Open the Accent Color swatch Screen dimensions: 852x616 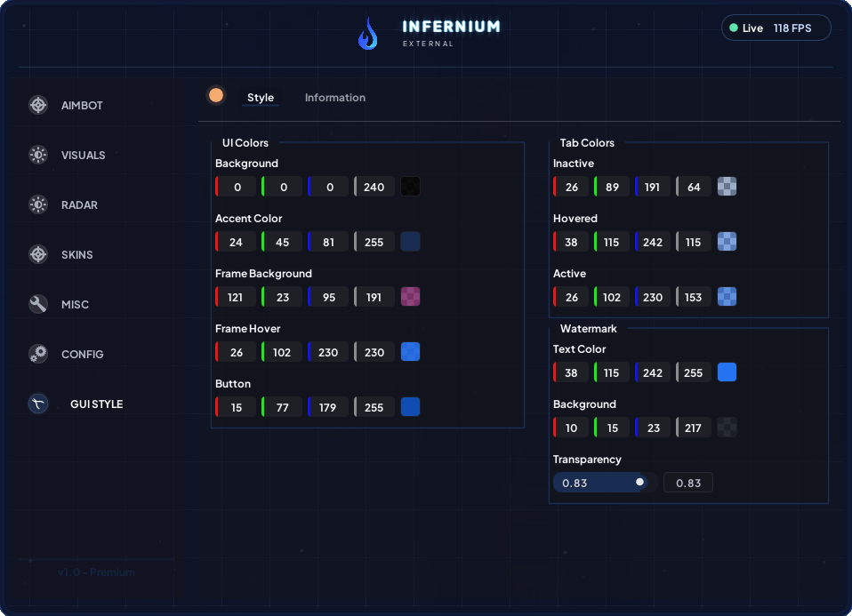(x=410, y=242)
